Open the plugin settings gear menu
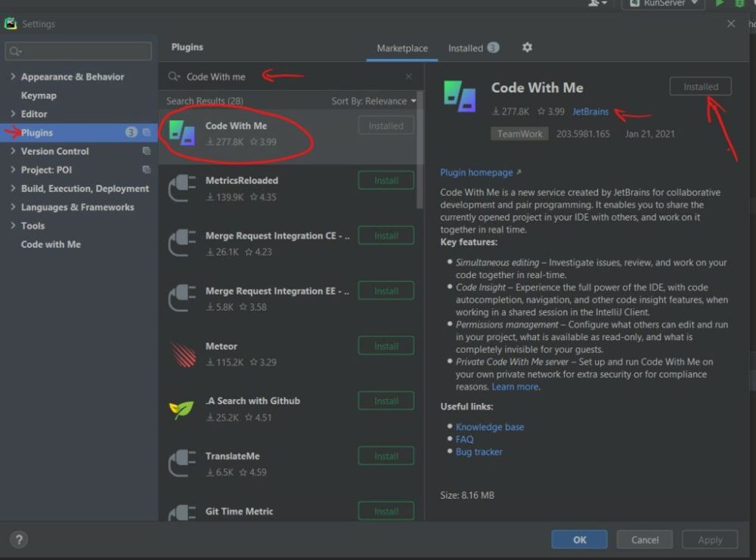This screenshot has width=756, height=560. coord(527,47)
